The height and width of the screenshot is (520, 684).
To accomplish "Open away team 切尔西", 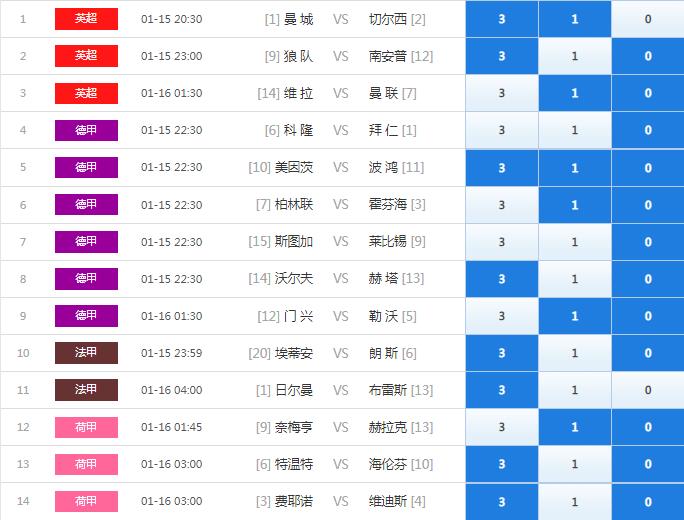I will tap(388, 19).
